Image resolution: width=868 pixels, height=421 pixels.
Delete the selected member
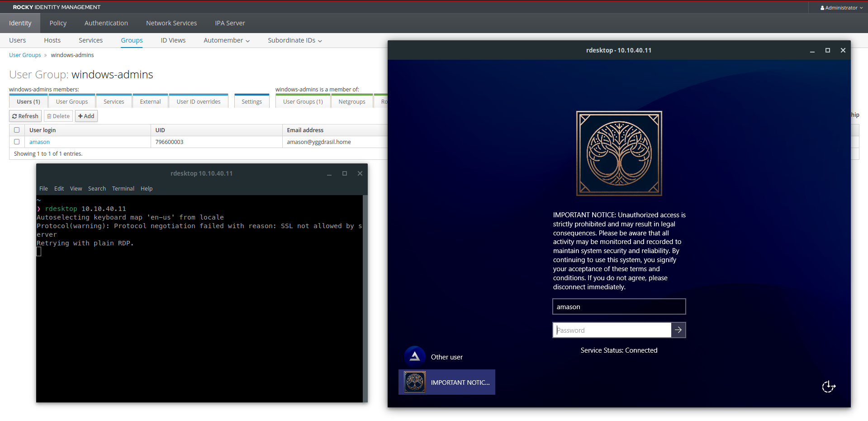[58, 116]
